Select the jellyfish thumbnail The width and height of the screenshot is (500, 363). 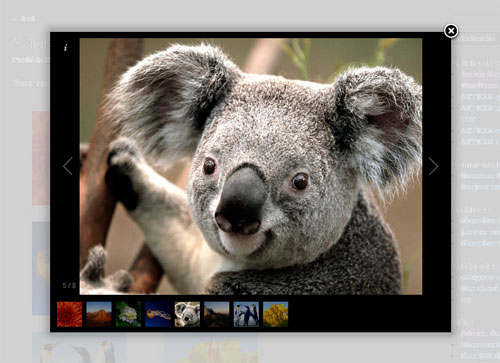158,314
